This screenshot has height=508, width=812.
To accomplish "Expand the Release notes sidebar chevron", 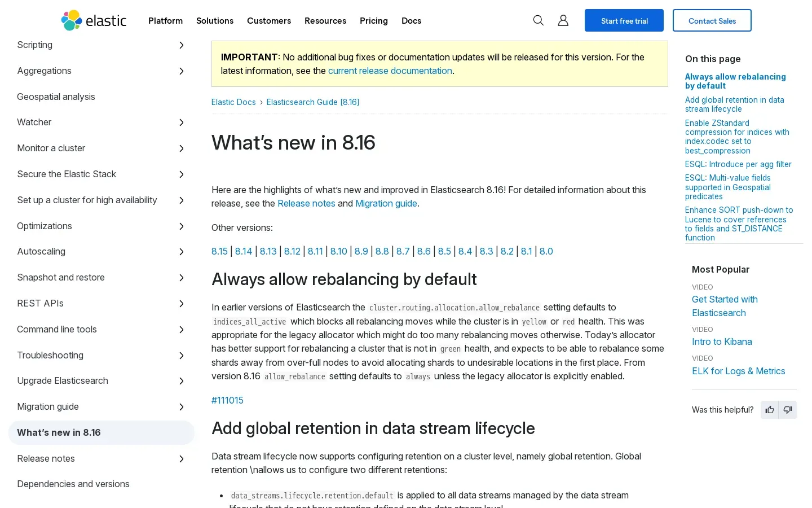I will (x=182, y=459).
